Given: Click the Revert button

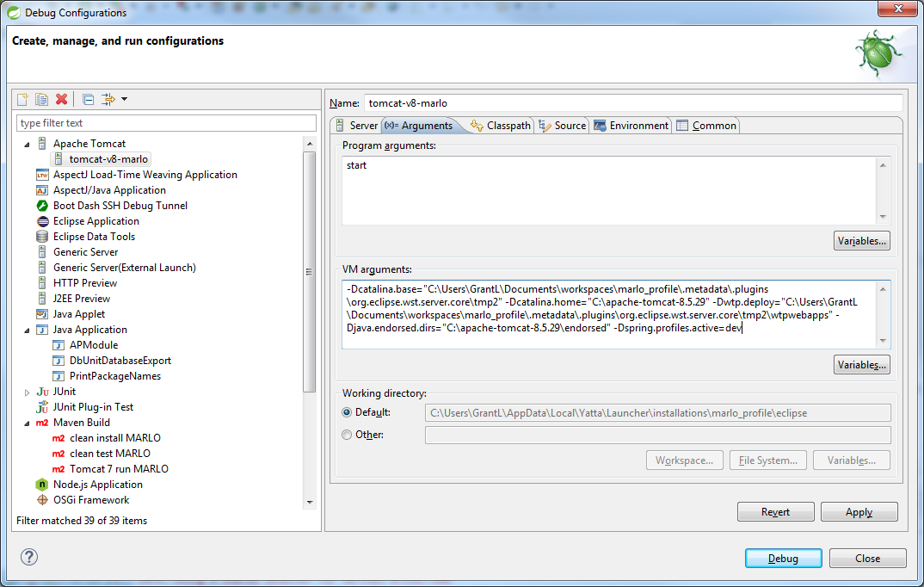Looking at the screenshot, I should (775, 512).
